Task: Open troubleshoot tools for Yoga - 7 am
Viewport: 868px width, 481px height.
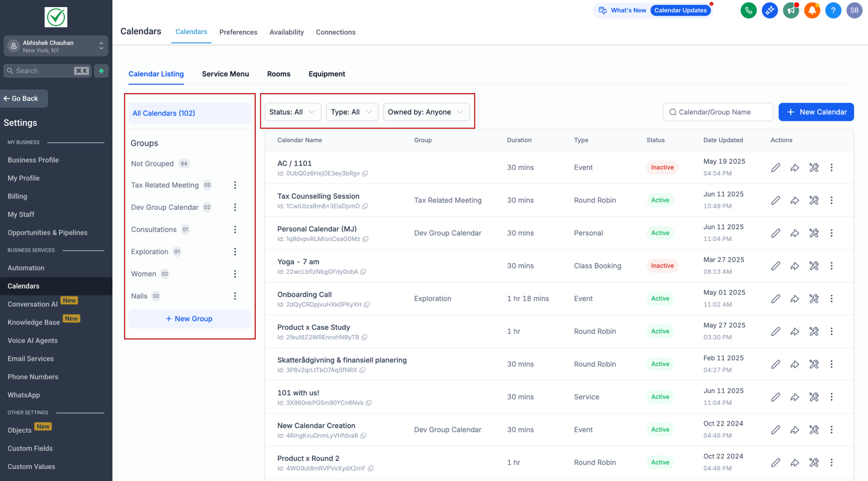Action: pos(814,266)
